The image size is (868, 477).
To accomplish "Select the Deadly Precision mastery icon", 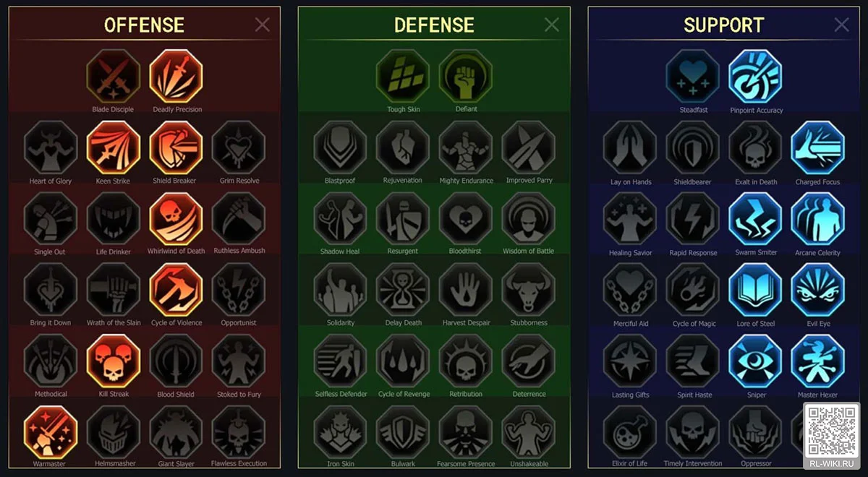I will (x=176, y=76).
